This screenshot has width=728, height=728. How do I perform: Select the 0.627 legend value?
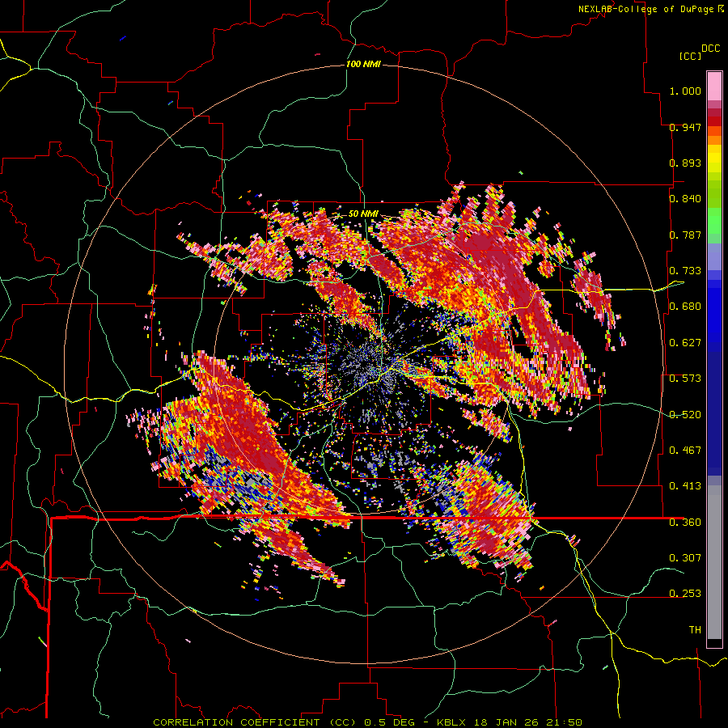click(685, 342)
